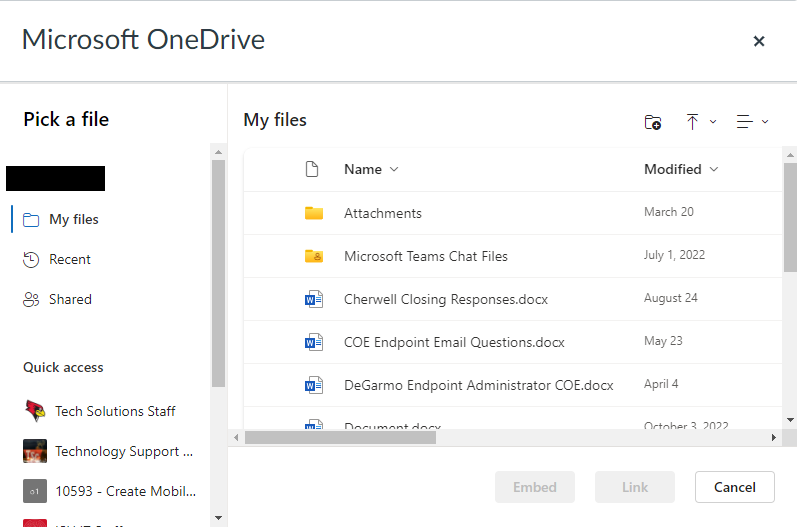Click the Shared people icon
The width and height of the screenshot is (797, 527).
(x=31, y=300)
